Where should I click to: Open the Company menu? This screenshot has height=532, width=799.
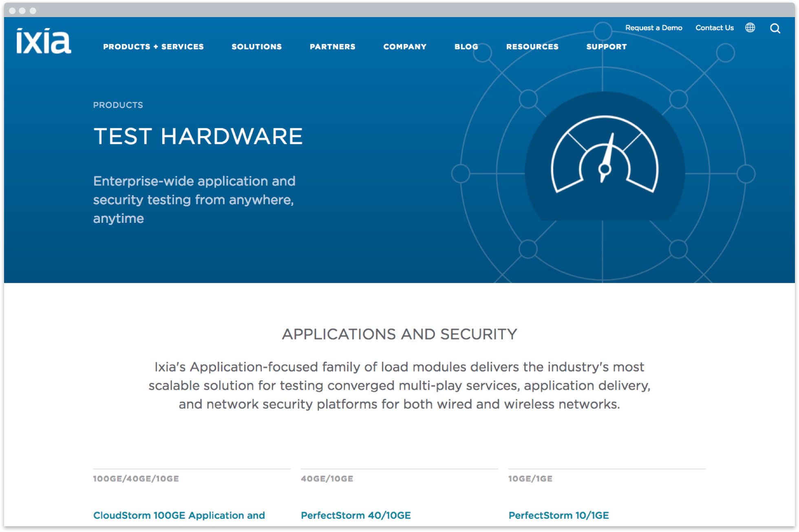pyautogui.click(x=405, y=46)
